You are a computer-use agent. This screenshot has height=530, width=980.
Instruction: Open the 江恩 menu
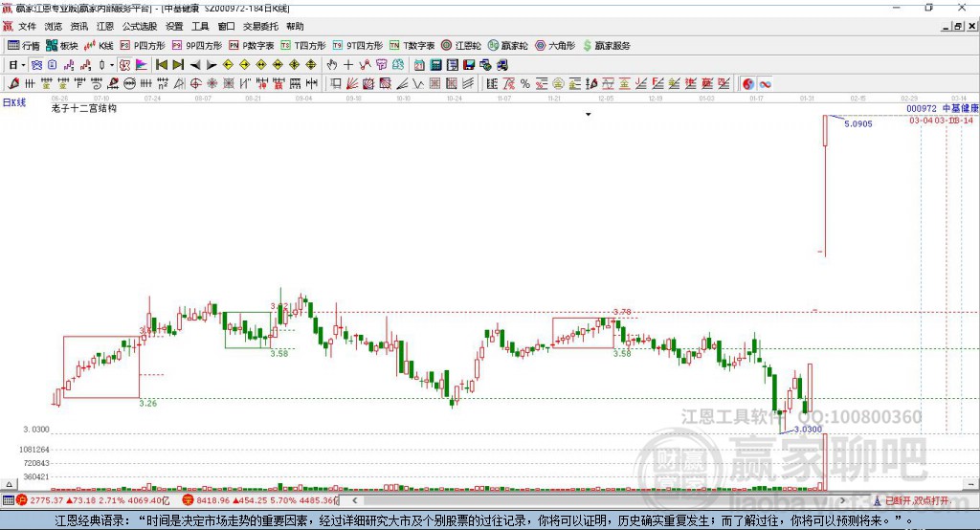pos(105,26)
